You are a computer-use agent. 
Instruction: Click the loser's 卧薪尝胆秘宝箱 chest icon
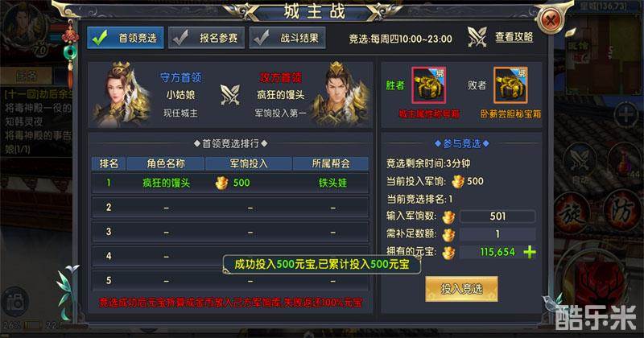510,85
